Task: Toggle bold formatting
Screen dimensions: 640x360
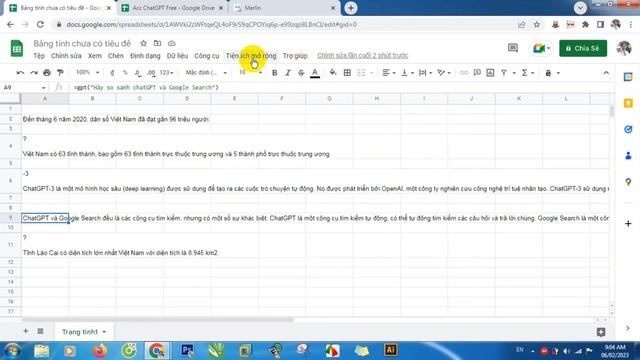Action: (x=274, y=73)
